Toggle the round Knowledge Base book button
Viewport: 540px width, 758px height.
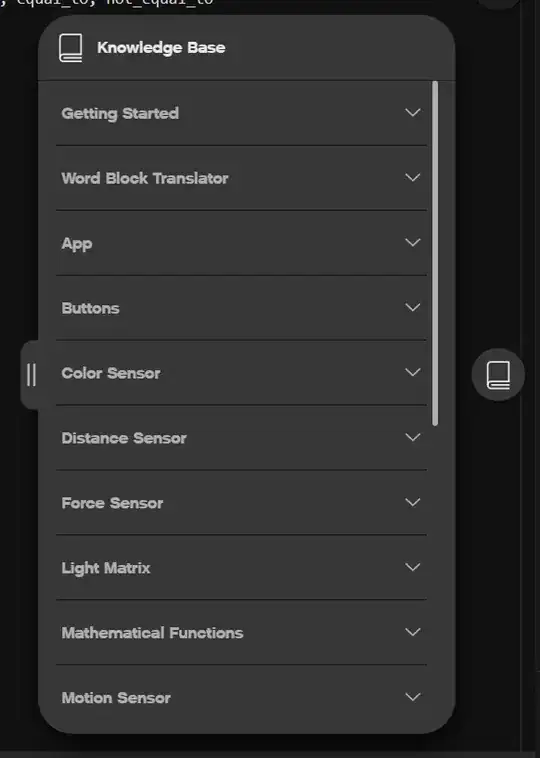point(498,375)
